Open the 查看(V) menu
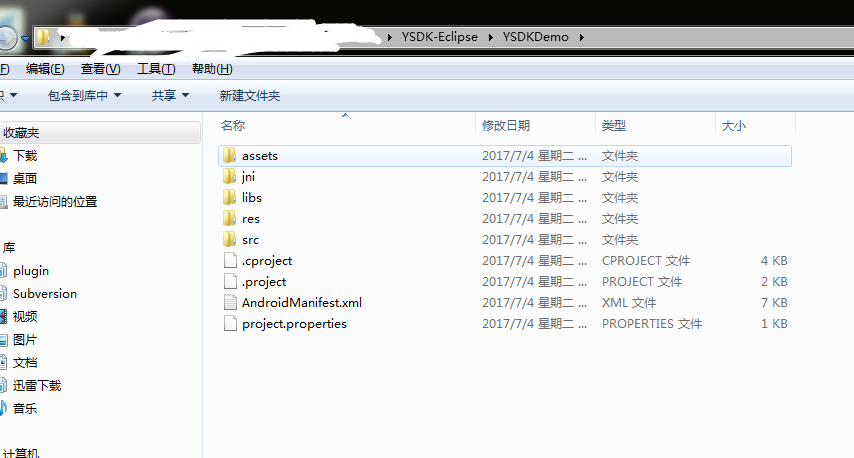Image resolution: width=854 pixels, height=458 pixels. (x=100, y=69)
